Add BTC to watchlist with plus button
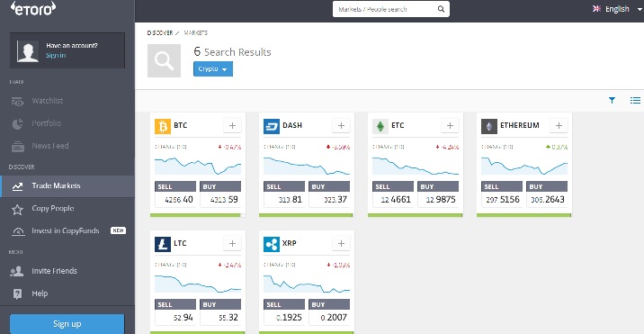 [232, 125]
